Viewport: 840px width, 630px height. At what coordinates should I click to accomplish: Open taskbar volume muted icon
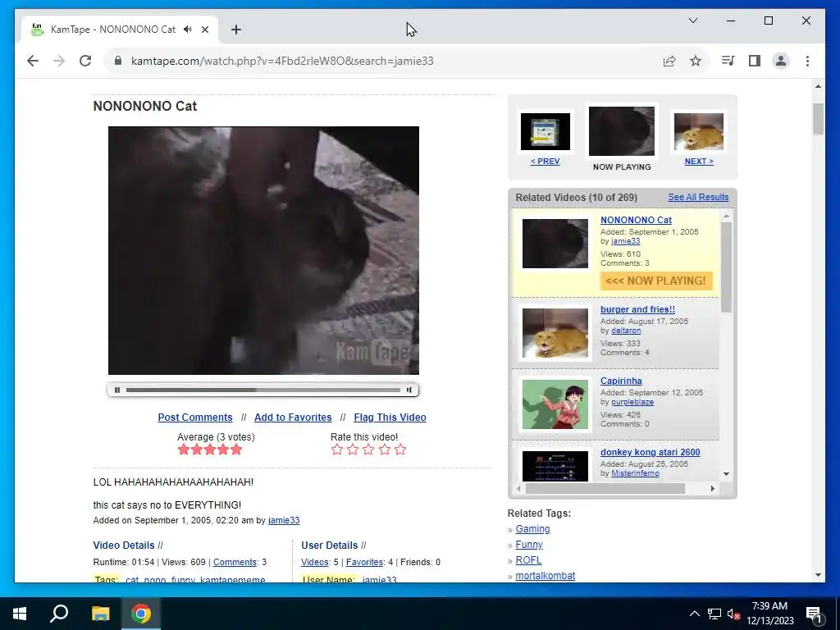coord(733,614)
